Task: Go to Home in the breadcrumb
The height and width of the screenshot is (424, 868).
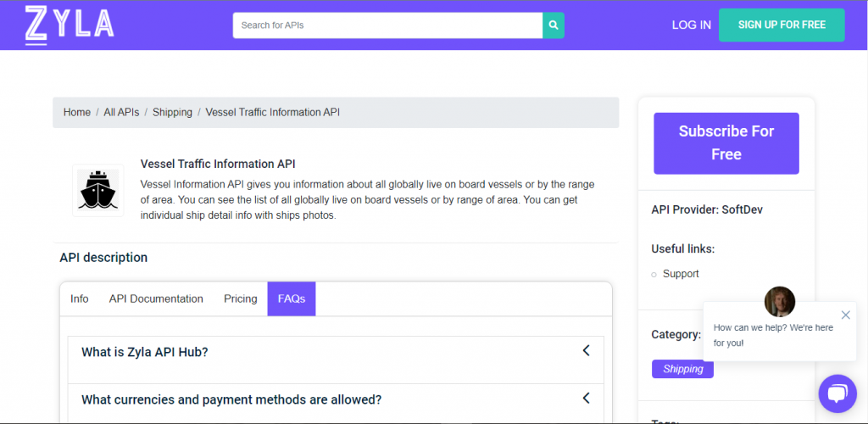Action: pyautogui.click(x=77, y=112)
